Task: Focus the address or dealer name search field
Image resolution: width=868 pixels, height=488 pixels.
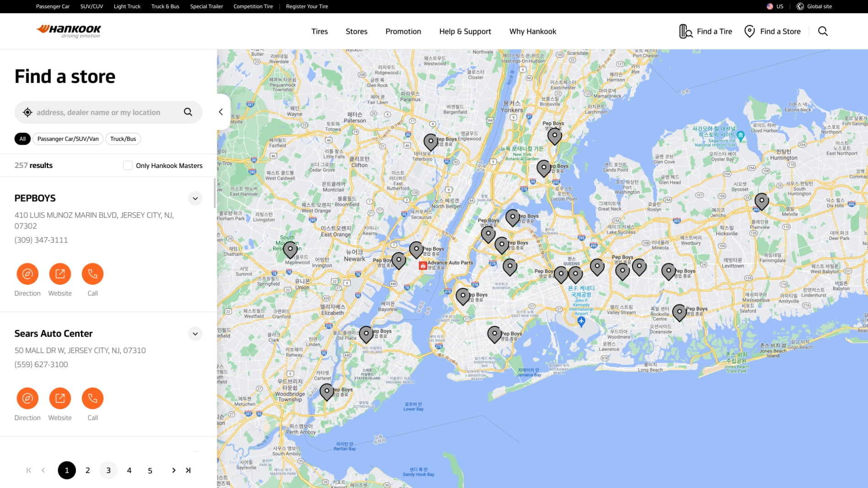Action: point(108,112)
